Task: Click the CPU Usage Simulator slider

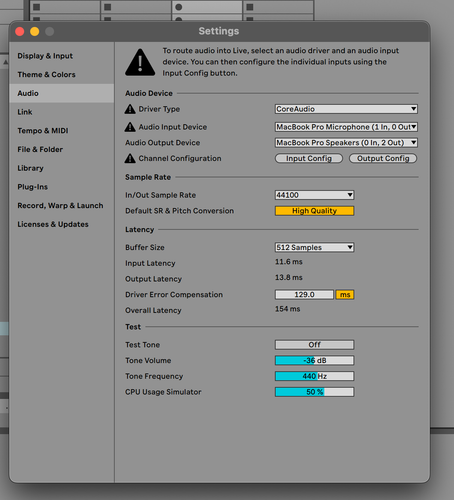Action: point(314,392)
